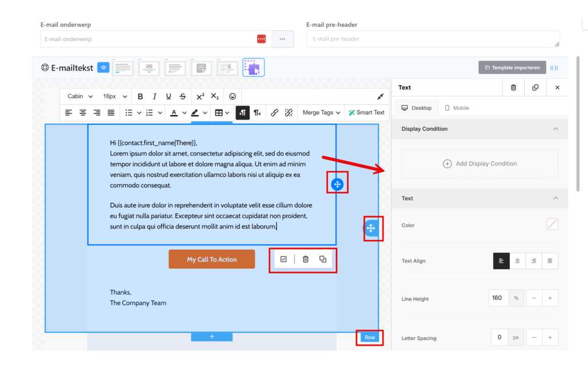The height and width of the screenshot is (375, 588).
Task: Apply strikethrough to the text
Action: pyautogui.click(x=183, y=96)
